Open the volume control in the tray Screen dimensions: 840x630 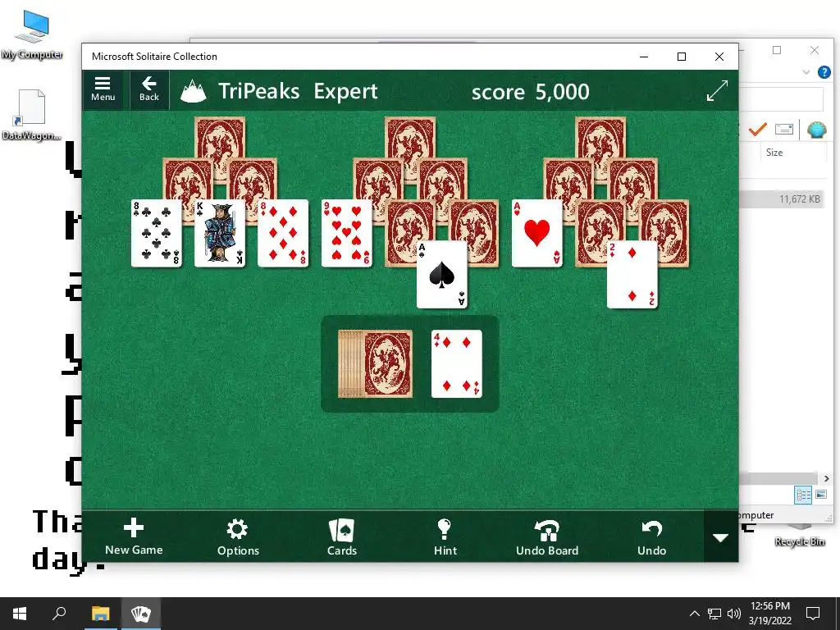click(x=734, y=614)
